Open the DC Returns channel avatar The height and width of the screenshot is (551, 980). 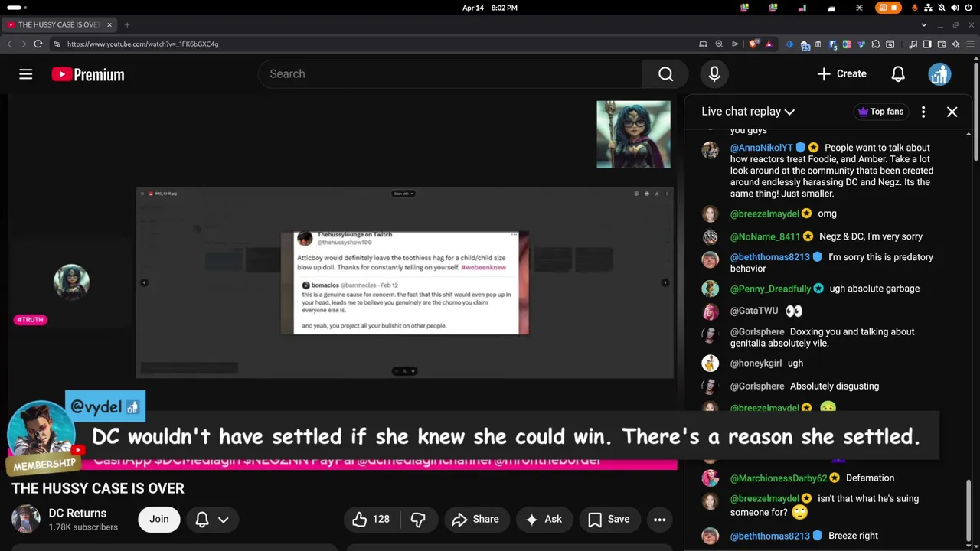pos(25,519)
